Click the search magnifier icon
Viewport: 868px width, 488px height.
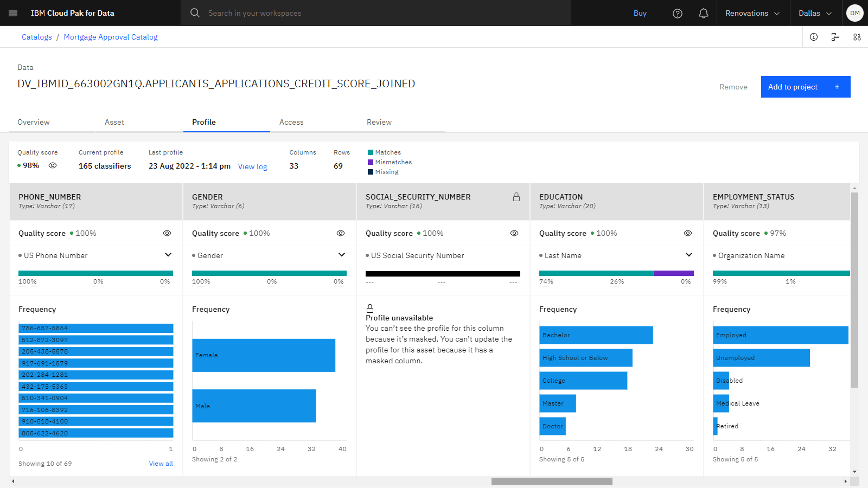(x=195, y=13)
